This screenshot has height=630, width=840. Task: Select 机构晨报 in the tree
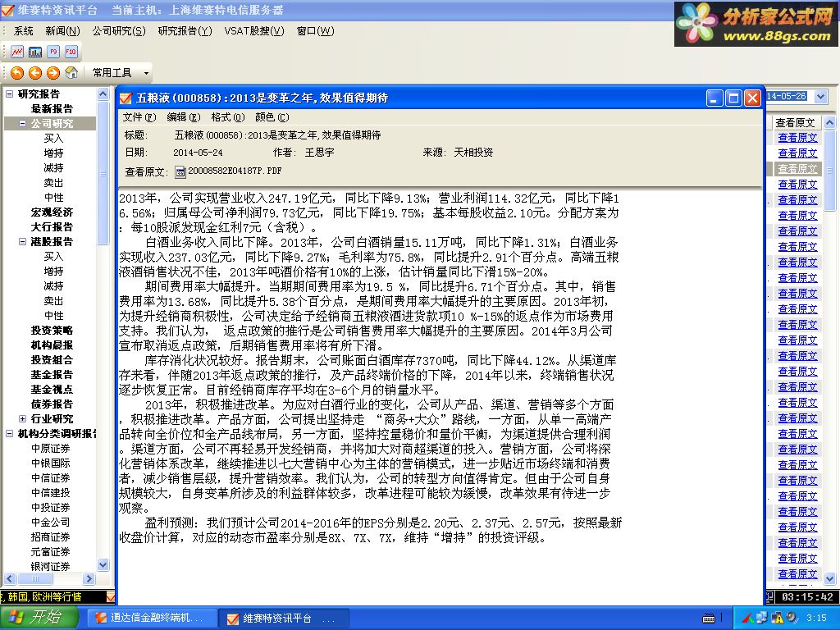click(52, 345)
